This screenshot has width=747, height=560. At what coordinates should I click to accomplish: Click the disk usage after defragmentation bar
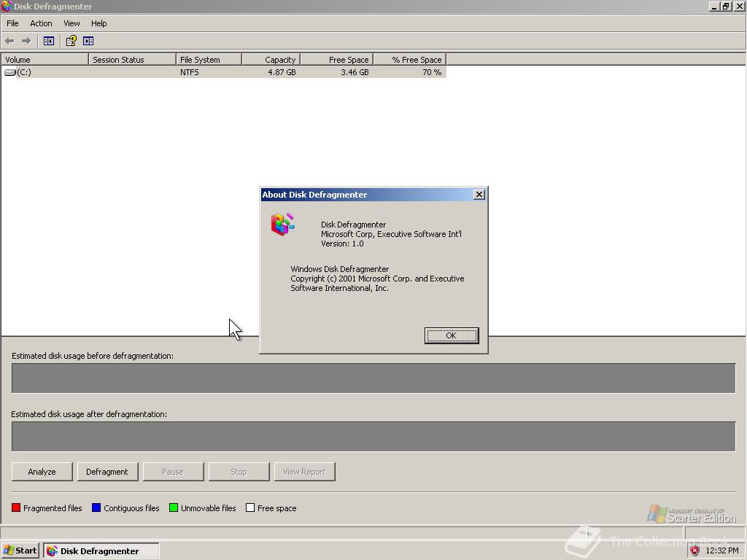[x=373, y=436]
